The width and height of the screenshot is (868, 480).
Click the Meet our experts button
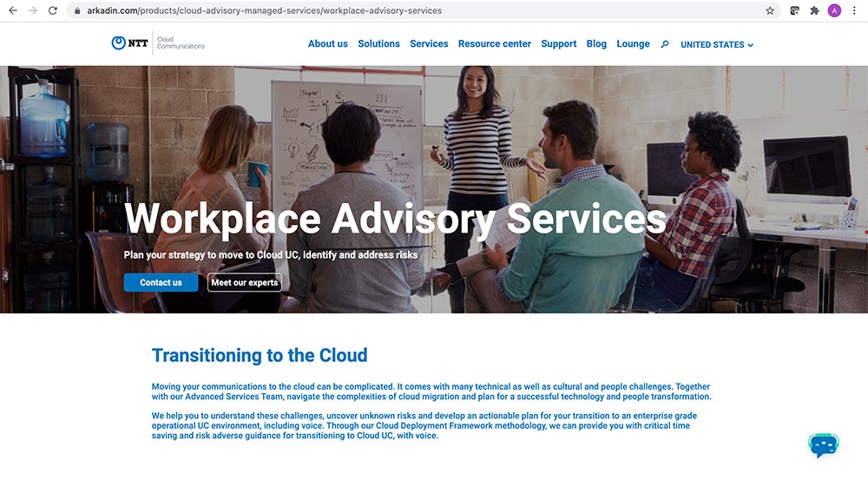245,282
